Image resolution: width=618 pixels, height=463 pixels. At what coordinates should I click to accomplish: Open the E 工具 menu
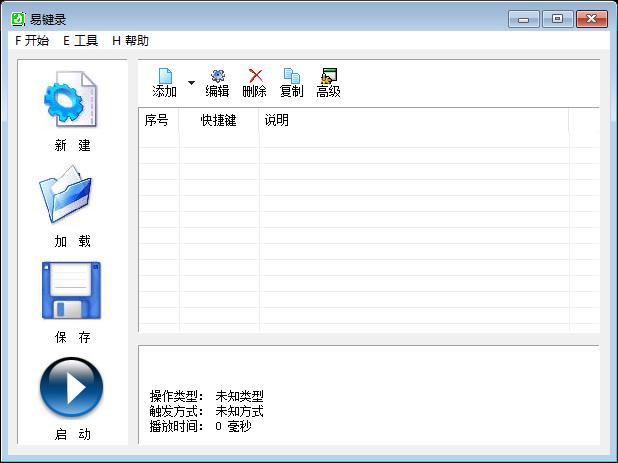[x=80, y=40]
